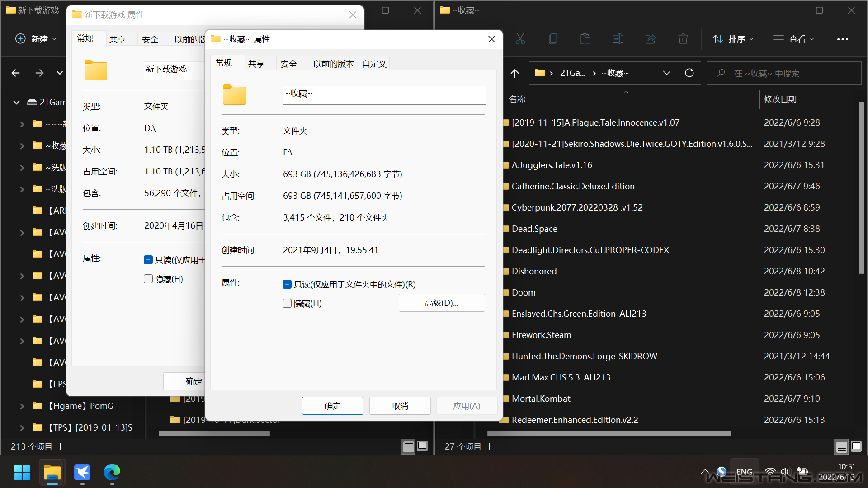Screen dimensions: 868x488
Task: Click the Share icon in right Explorer toolbar
Action: point(651,39)
